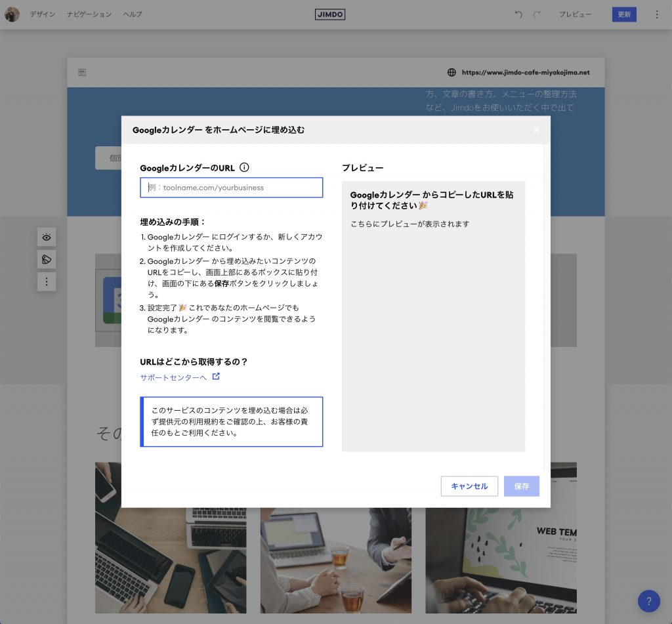672x624 pixels.
Task: Click the external link icon next to サポートセンターへ
Action: 216,376
